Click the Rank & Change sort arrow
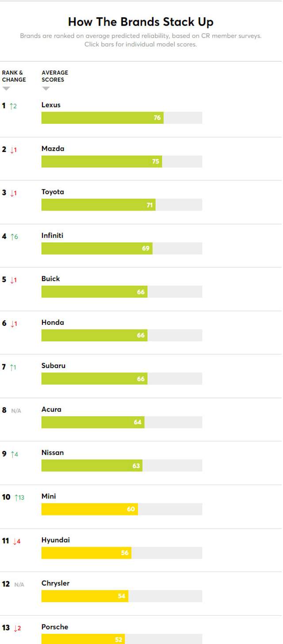The height and width of the screenshot is (644, 283). coord(6,89)
